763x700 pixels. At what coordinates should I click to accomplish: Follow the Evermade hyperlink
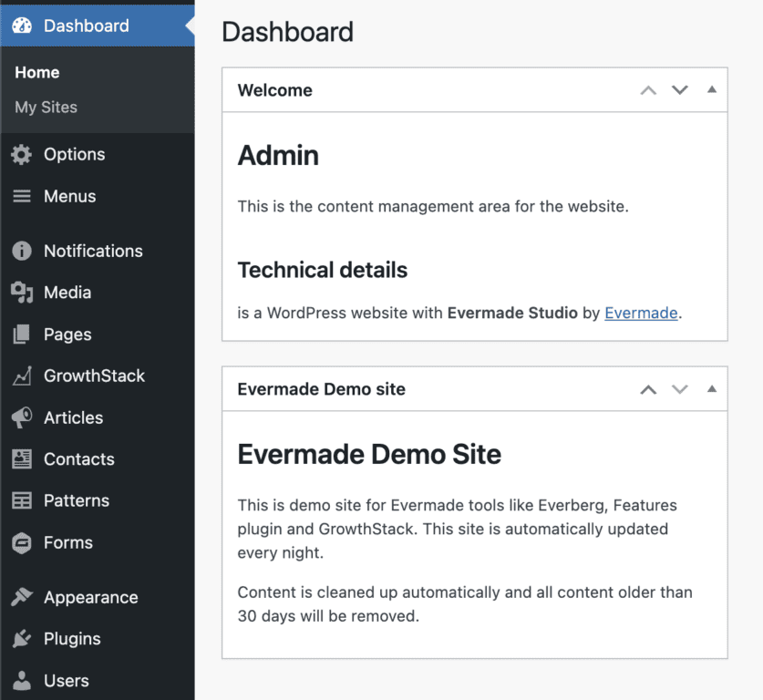pos(641,313)
